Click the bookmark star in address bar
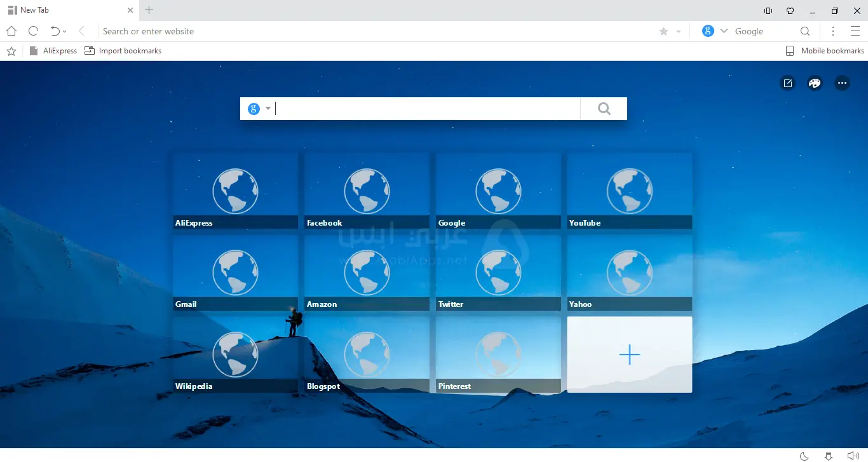Screen dimensions: 868x462 tap(663, 31)
